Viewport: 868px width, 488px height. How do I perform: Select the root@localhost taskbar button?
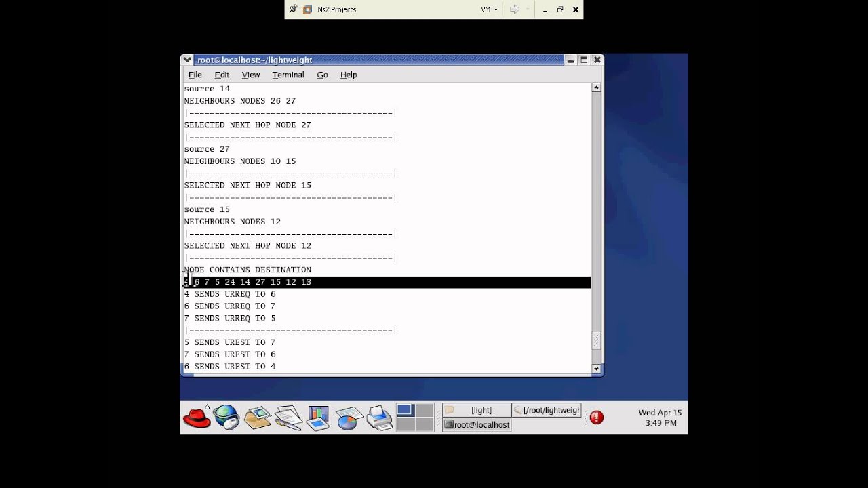coord(476,424)
